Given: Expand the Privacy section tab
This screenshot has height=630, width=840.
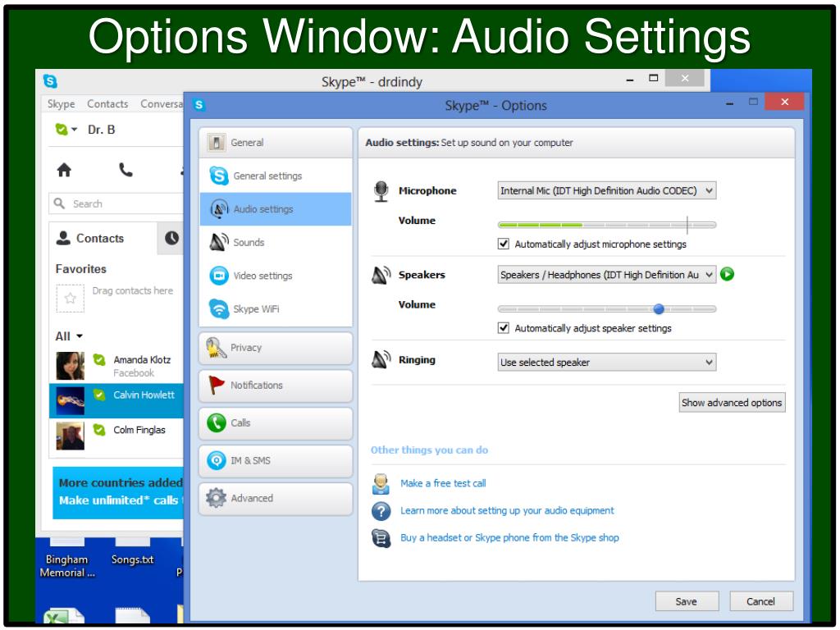Looking at the screenshot, I should point(276,348).
